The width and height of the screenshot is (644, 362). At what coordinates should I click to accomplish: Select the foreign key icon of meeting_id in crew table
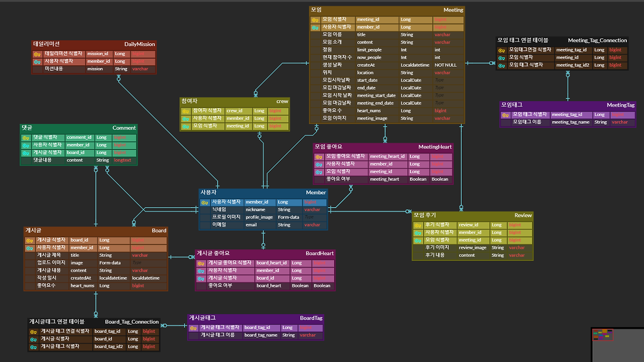pos(186,126)
